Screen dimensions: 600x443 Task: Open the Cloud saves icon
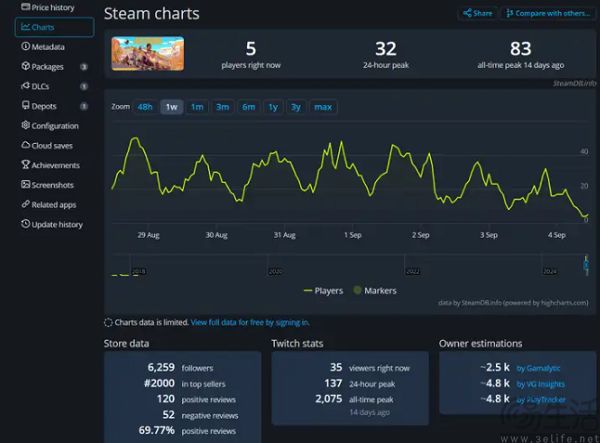pyautogui.click(x=25, y=145)
